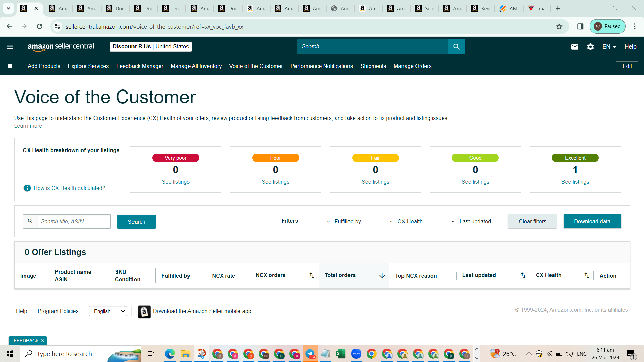
Task: Click the info icon beside CX Health calculation
Action: click(x=27, y=188)
